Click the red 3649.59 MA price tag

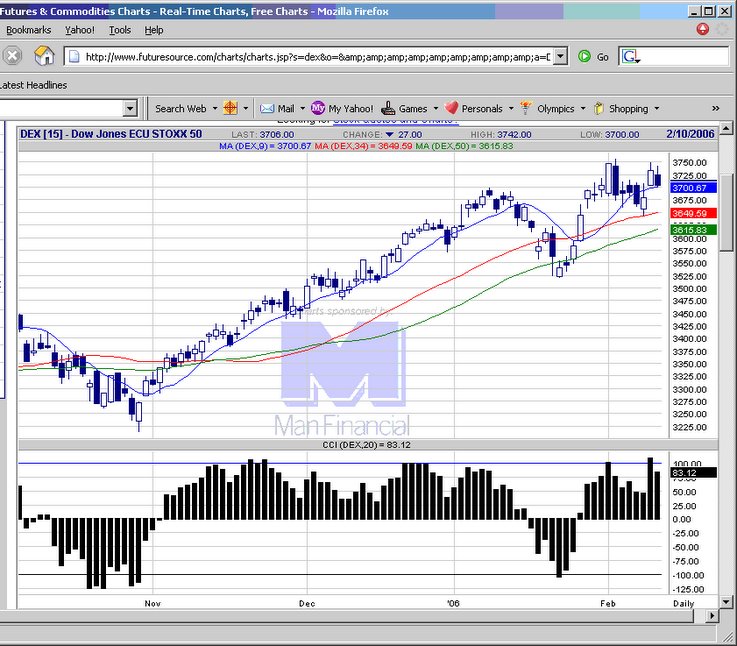coord(693,213)
